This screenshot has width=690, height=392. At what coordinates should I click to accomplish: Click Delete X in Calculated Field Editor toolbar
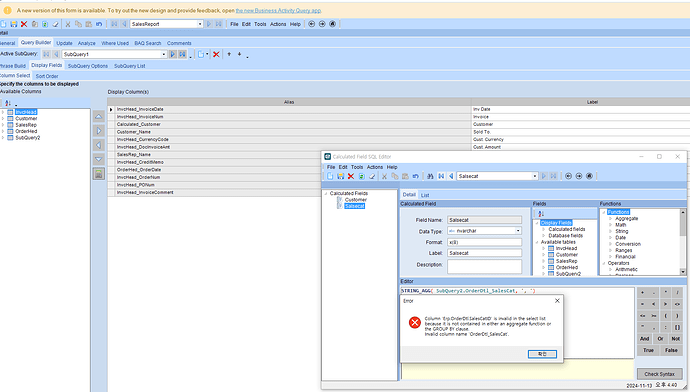[x=351, y=176]
